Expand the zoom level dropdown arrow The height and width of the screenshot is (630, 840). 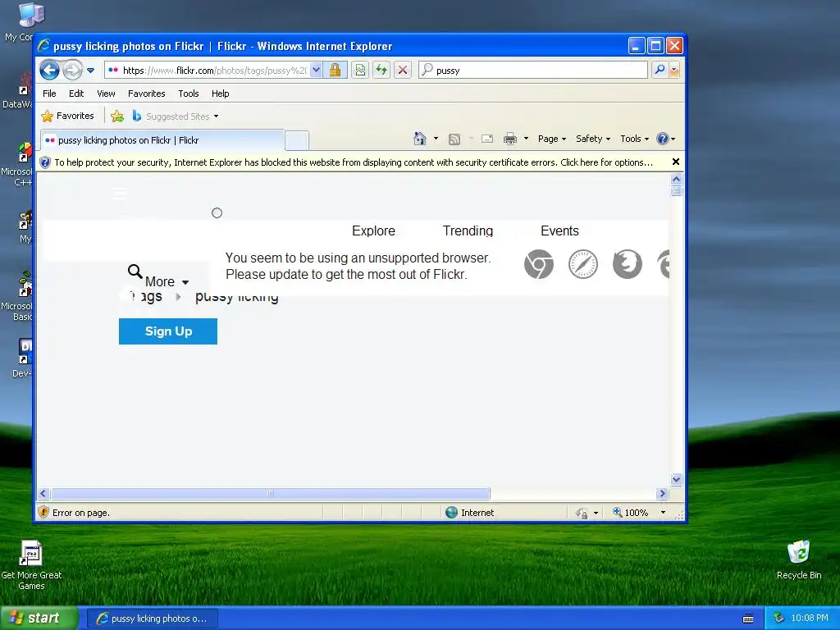663,513
